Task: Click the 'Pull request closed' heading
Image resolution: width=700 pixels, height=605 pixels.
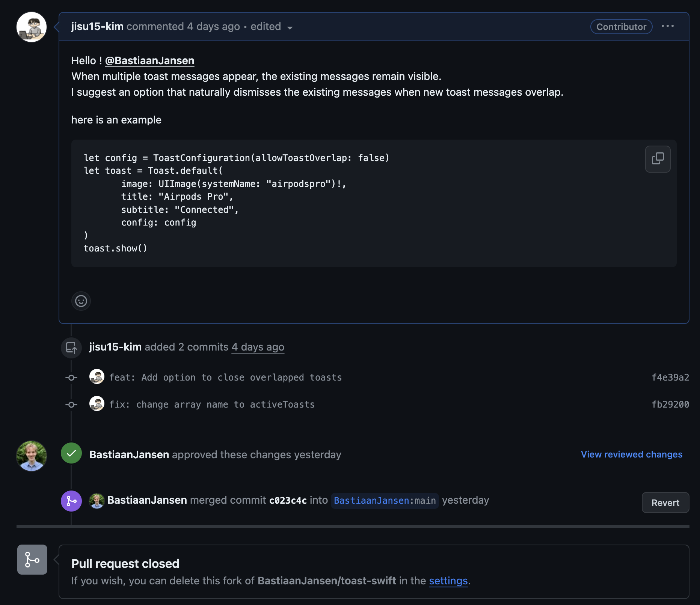Action: click(125, 564)
